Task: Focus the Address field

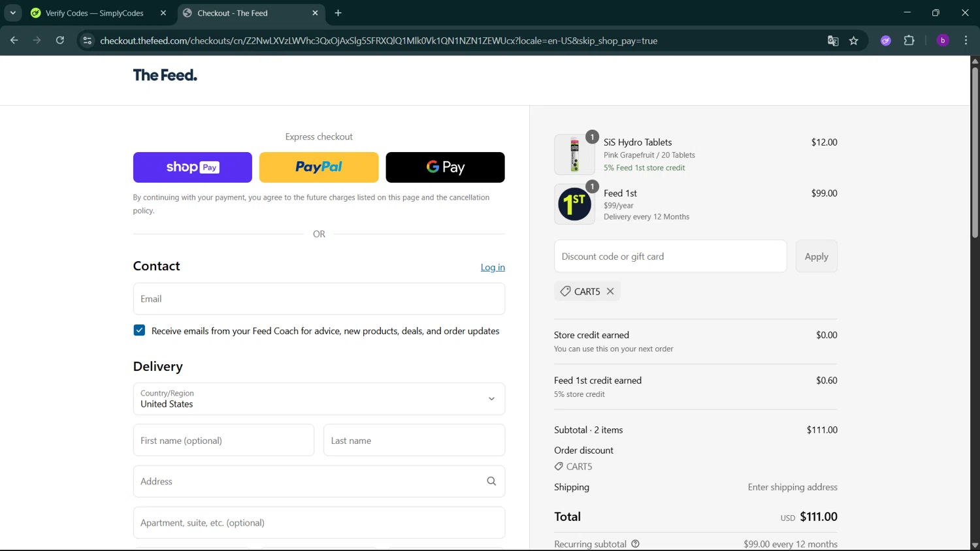Action: pyautogui.click(x=319, y=482)
